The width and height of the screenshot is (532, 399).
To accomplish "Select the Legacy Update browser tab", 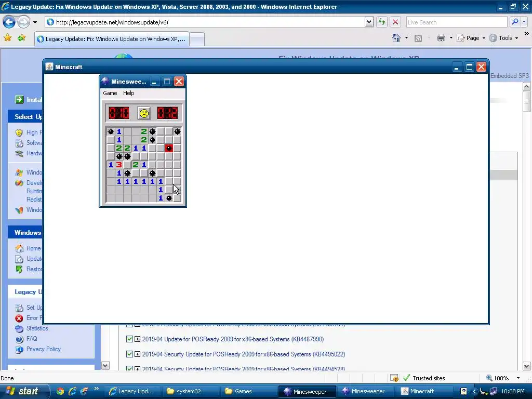I will pos(111,39).
